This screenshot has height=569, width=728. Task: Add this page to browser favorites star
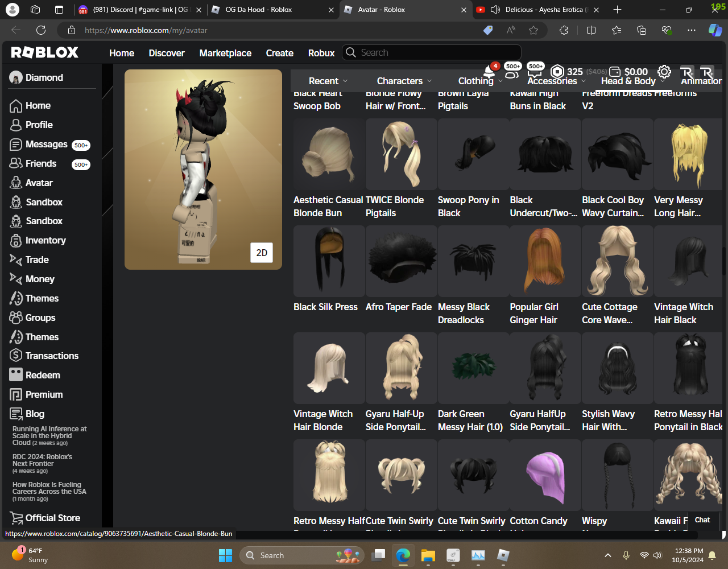(533, 30)
